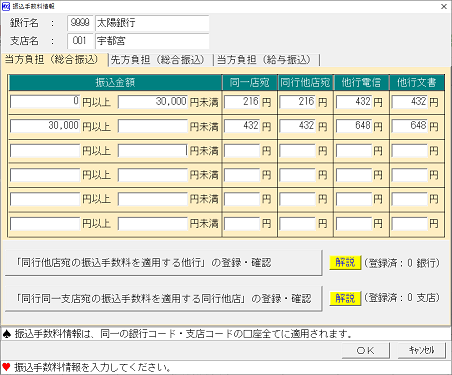
Task: Click fourth row empty 他行電信 fee field
Action: pos(354,175)
